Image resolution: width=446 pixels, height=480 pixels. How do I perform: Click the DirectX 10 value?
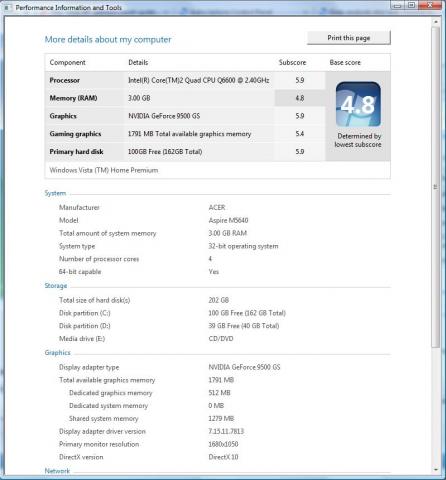coord(223,457)
